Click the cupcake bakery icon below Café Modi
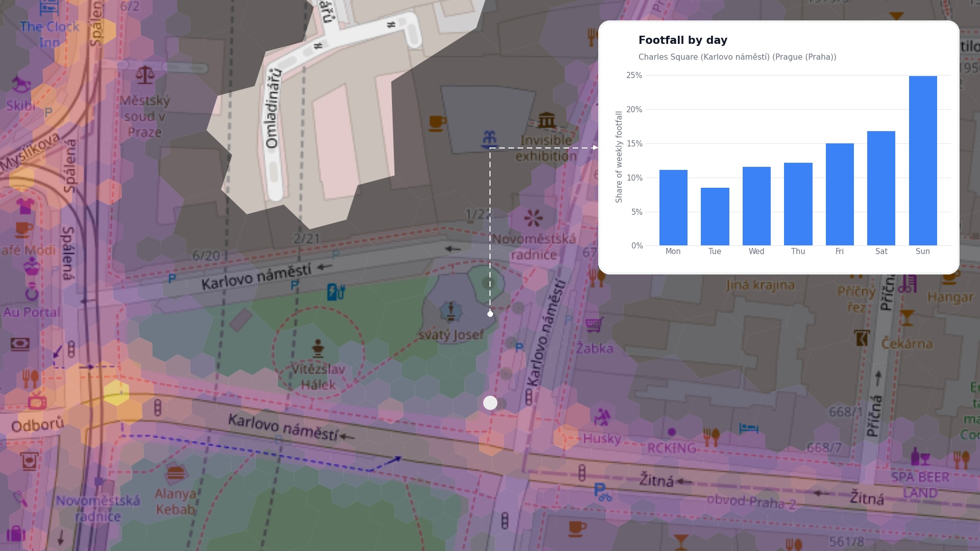 32,265
